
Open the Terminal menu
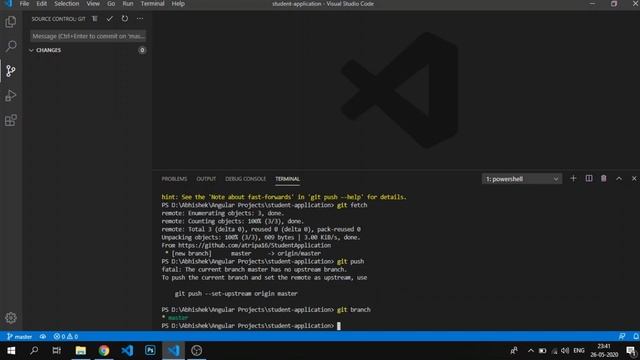point(152,4)
